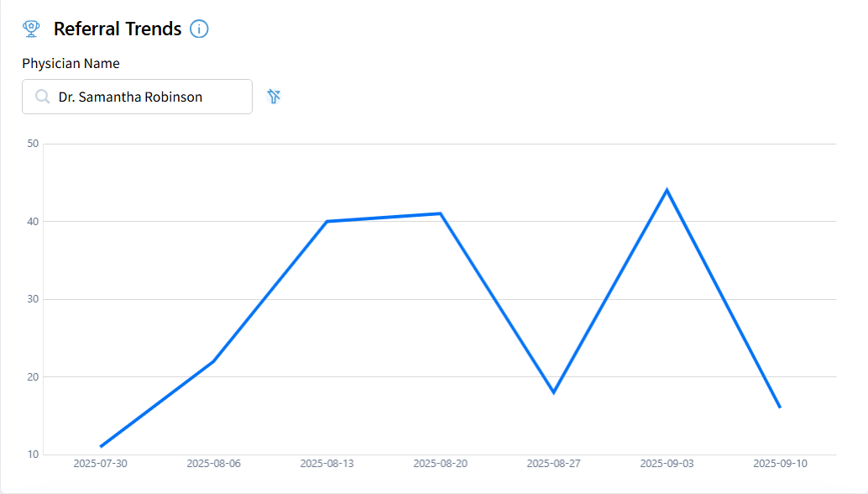Click the Physician Name label
Image resolution: width=868 pixels, height=494 pixels.
click(x=71, y=63)
